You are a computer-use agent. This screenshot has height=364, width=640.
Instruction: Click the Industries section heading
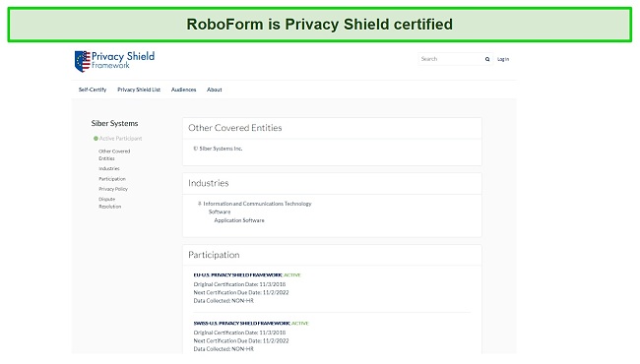coord(208,183)
